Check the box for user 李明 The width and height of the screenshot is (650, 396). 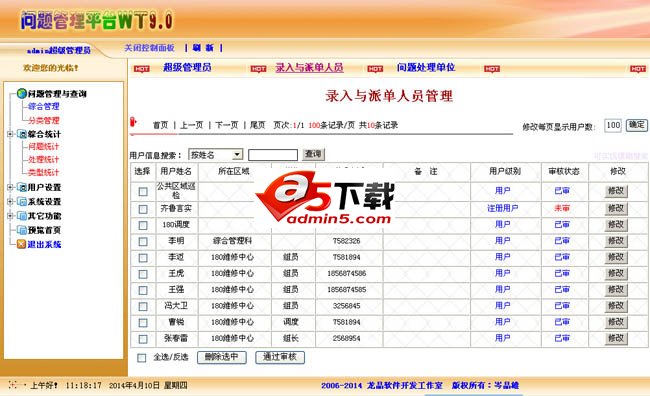(x=143, y=241)
